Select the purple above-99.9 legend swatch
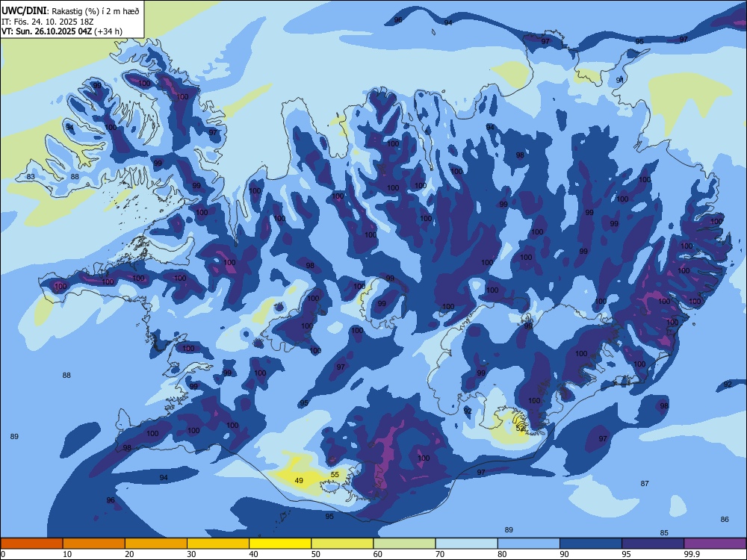The width and height of the screenshot is (747, 560). (715, 544)
